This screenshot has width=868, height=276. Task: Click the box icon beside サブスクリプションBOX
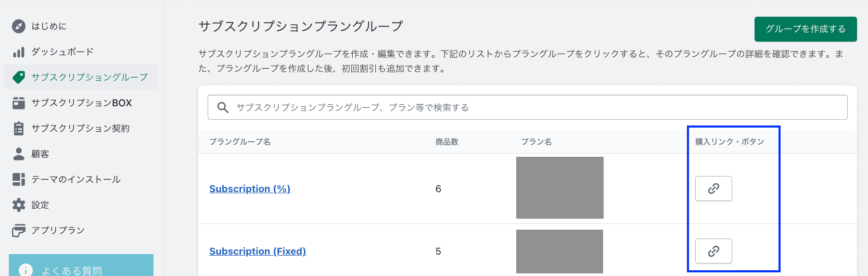point(19,103)
